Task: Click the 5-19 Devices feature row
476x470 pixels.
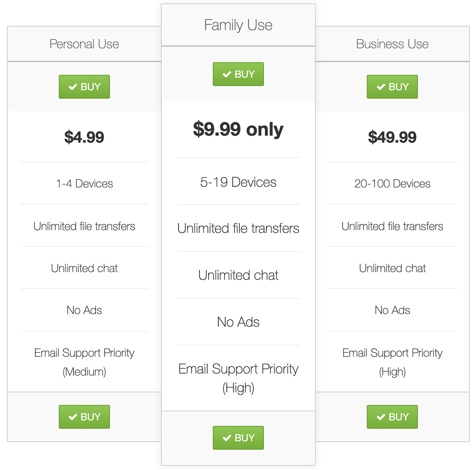Action: click(238, 182)
